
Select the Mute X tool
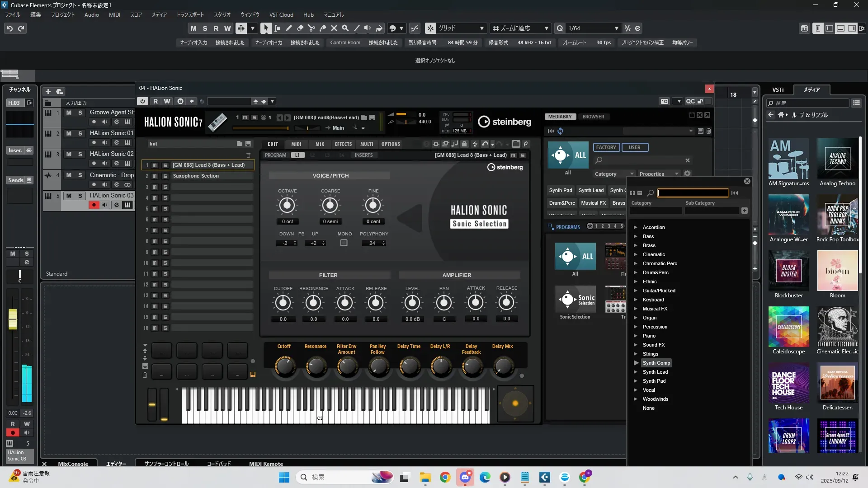334,28
